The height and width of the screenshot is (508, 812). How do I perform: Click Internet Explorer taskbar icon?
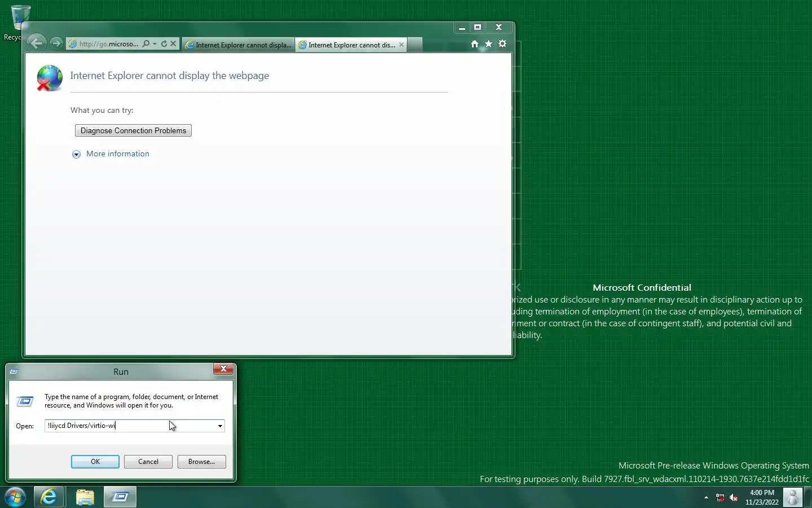tap(49, 497)
